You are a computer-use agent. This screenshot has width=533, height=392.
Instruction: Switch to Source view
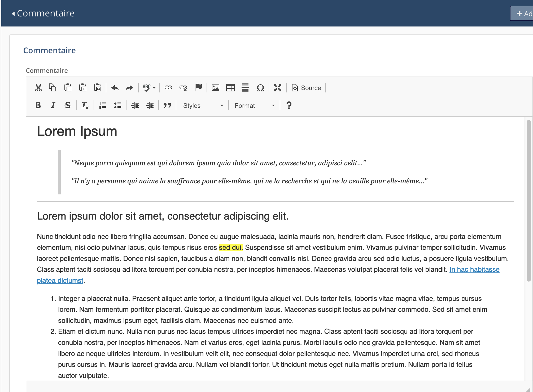(x=306, y=88)
